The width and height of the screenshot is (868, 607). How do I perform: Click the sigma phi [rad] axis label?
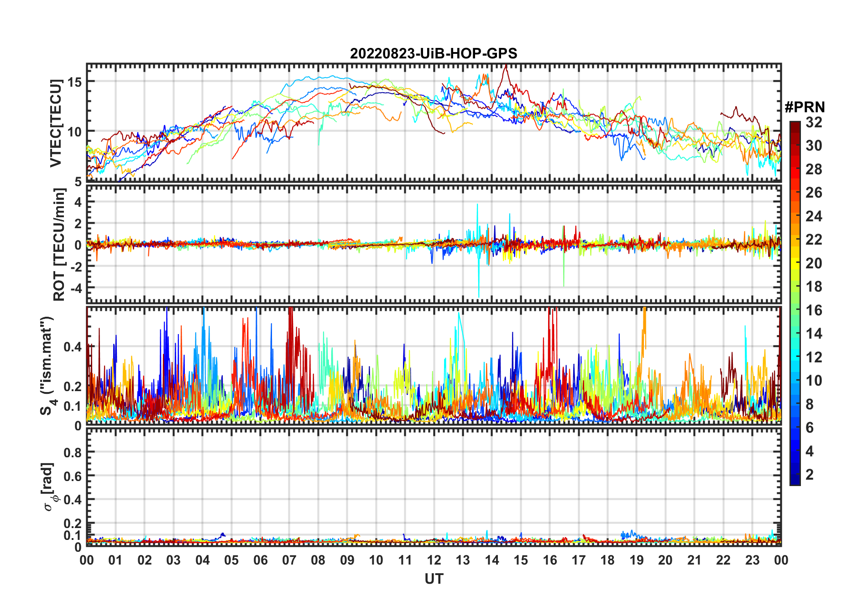49,487
